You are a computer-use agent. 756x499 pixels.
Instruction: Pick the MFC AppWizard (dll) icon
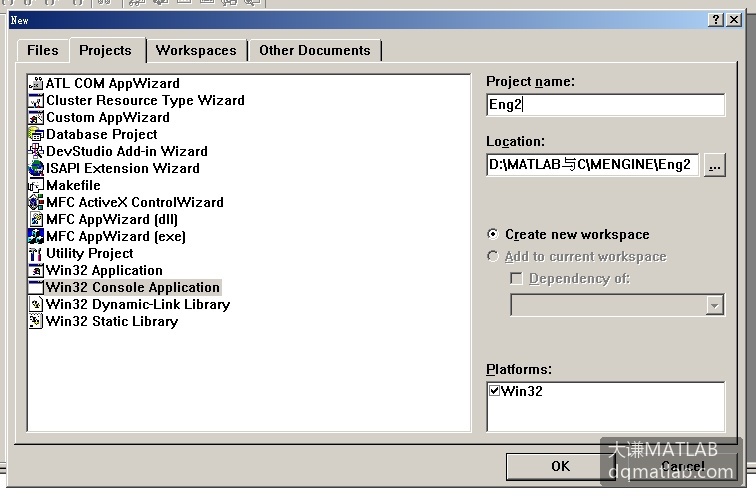[x=36, y=219]
